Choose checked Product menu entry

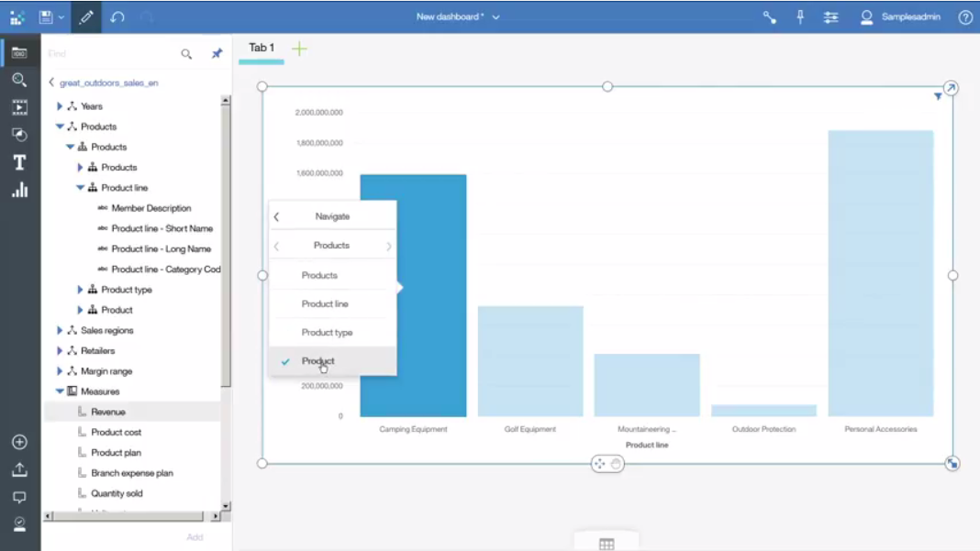pos(332,361)
